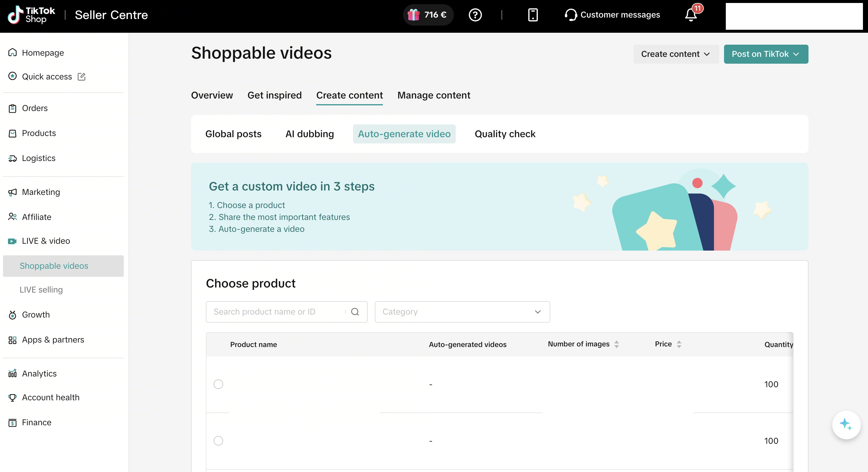
Task: Open Shoppable videos in sidebar
Action: (63, 266)
